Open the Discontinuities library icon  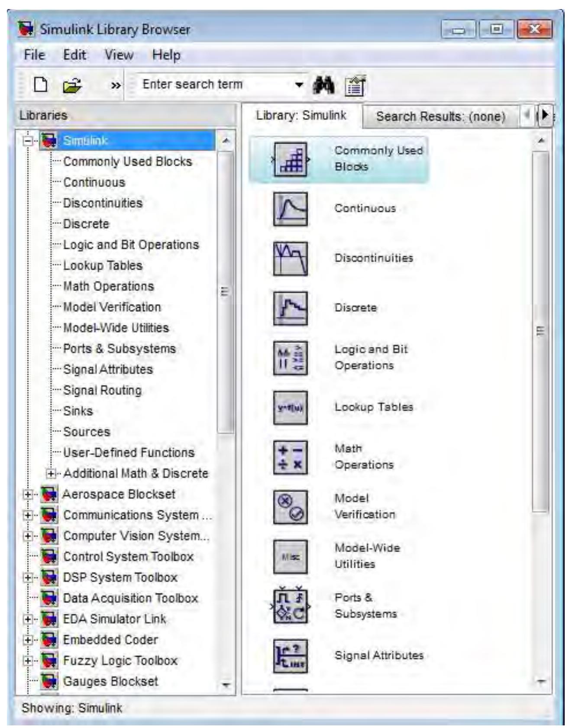click(291, 259)
